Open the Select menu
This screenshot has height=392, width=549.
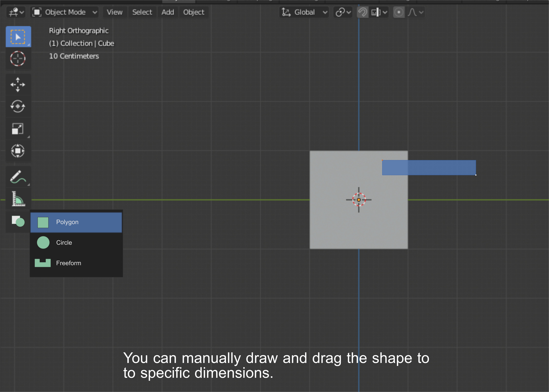(x=142, y=12)
